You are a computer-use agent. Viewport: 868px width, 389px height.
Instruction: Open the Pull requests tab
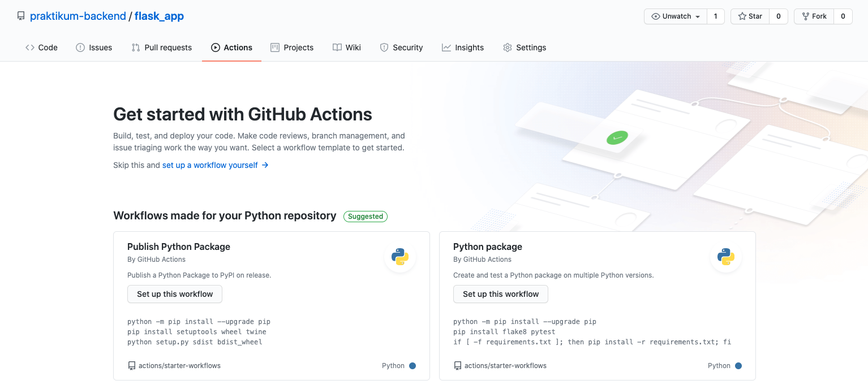(x=161, y=47)
